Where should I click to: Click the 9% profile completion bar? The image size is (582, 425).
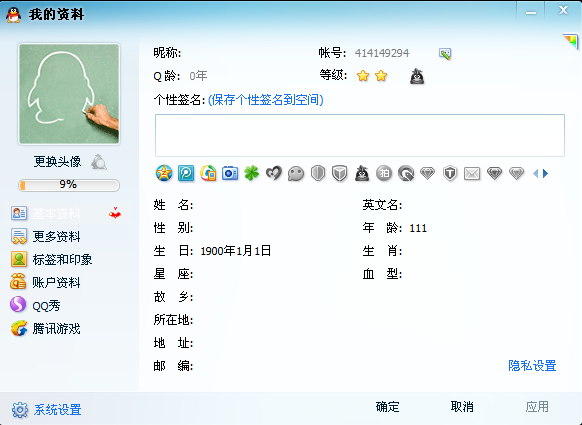pos(69,185)
